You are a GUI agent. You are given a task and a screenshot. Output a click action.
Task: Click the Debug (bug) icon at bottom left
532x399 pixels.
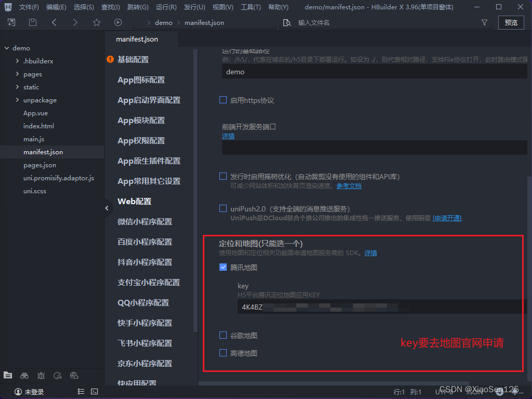(41, 376)
